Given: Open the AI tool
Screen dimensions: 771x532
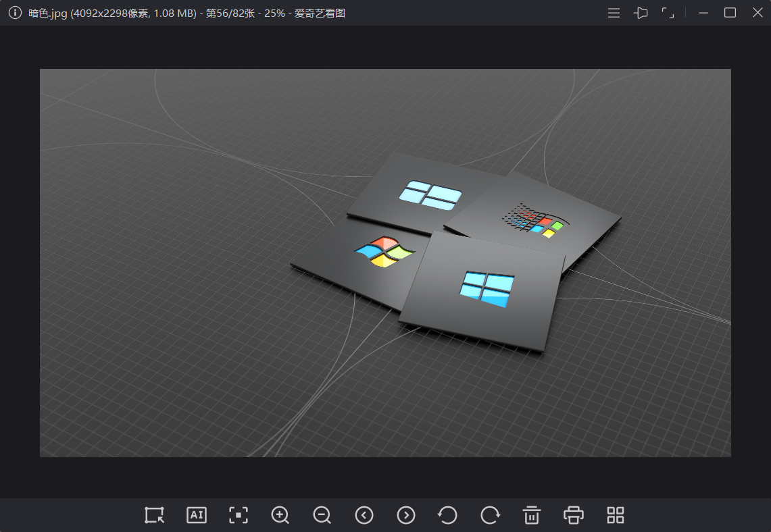Looking at the screenshot, I should point(197,515).
